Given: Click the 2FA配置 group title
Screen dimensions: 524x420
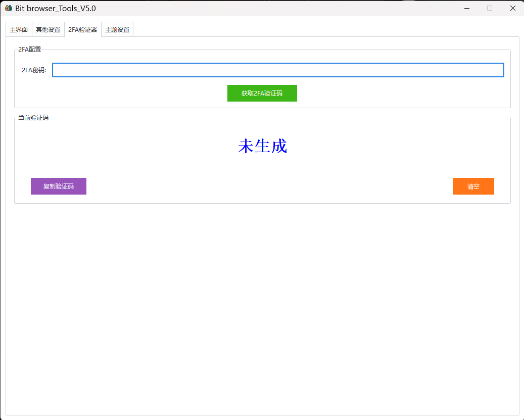Looking at the screenshot, I should point(29,50).
